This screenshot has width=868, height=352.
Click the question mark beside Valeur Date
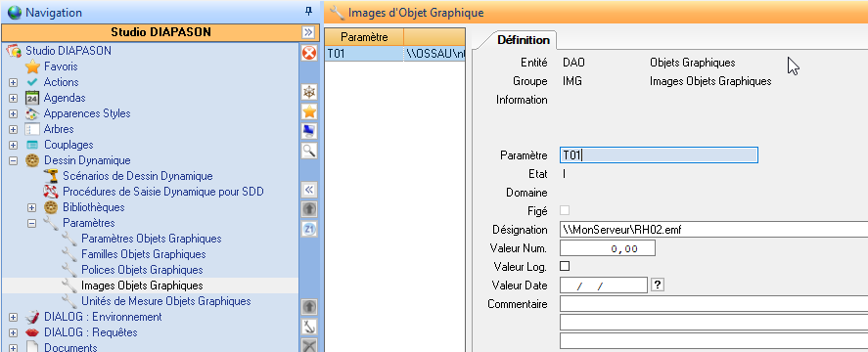[658, 286]
